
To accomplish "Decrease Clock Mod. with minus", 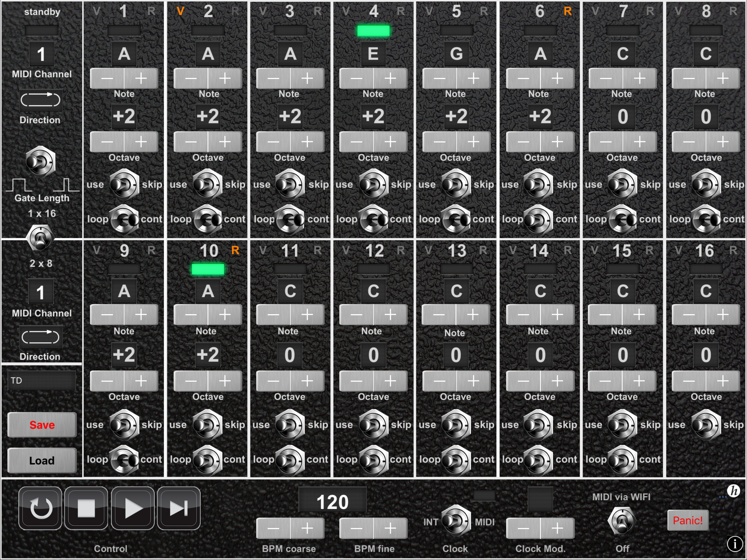I will (x=523, y=528).
